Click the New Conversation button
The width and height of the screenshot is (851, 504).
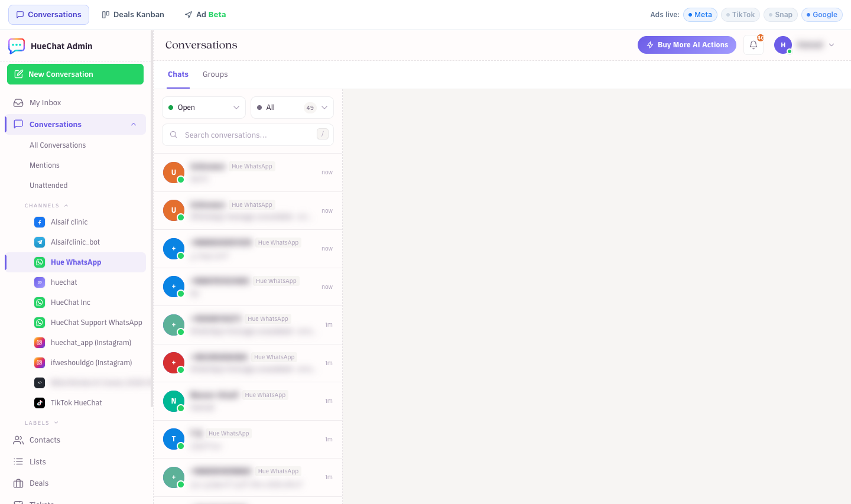click(x=75, y=74)
